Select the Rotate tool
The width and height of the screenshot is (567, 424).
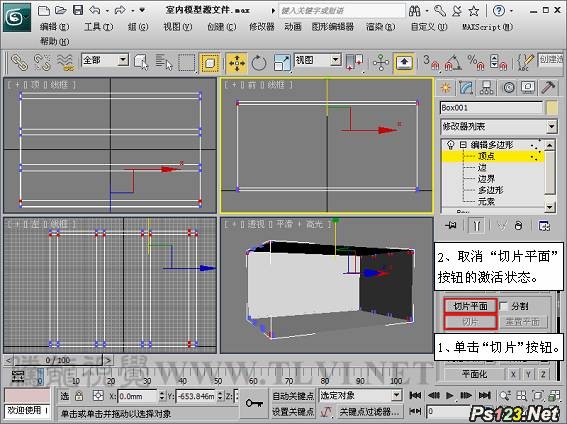[259, 63]
